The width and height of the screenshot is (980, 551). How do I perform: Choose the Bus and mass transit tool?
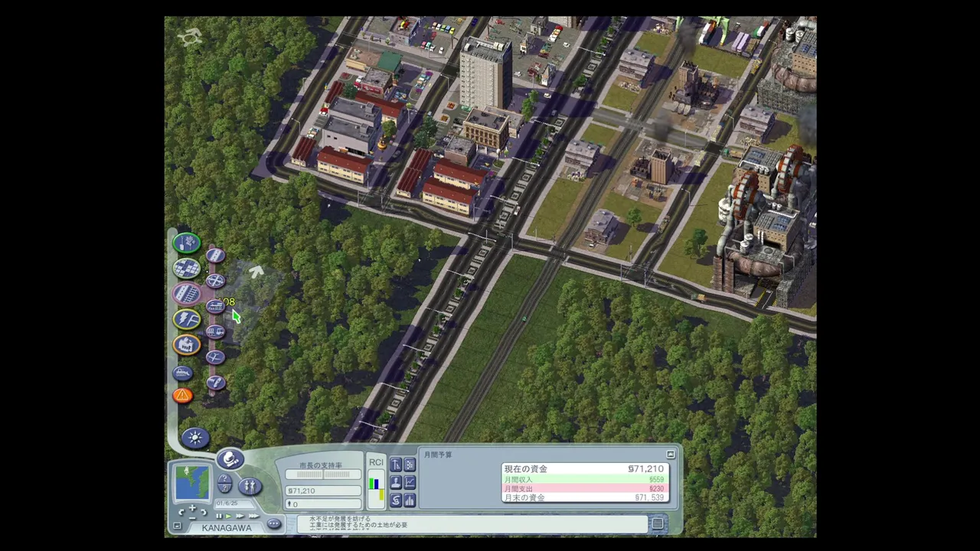(216, 331)
